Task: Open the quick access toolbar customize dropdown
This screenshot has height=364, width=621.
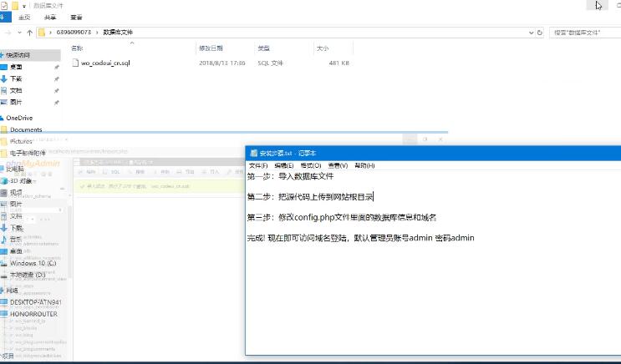Action: [x=23, y=4]
